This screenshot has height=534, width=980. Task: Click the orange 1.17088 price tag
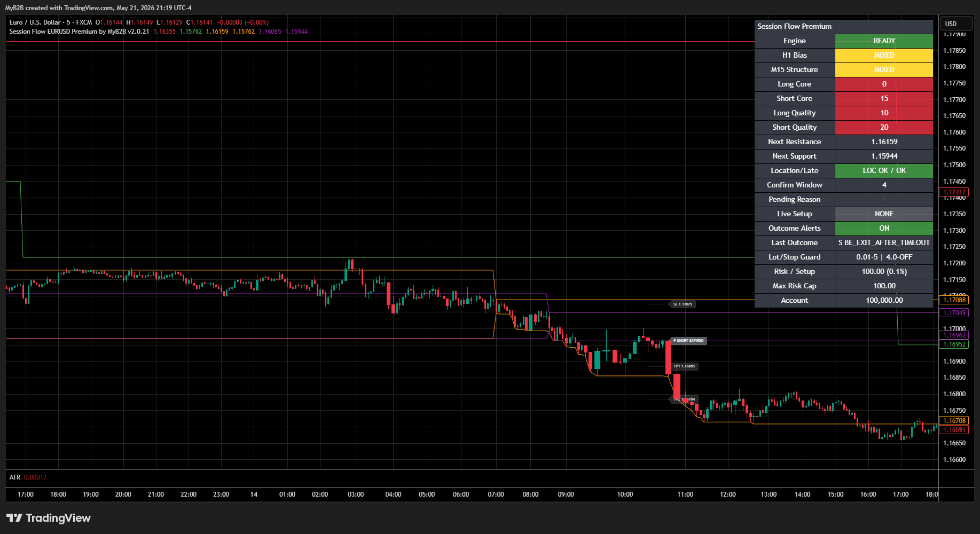[954, 300]
